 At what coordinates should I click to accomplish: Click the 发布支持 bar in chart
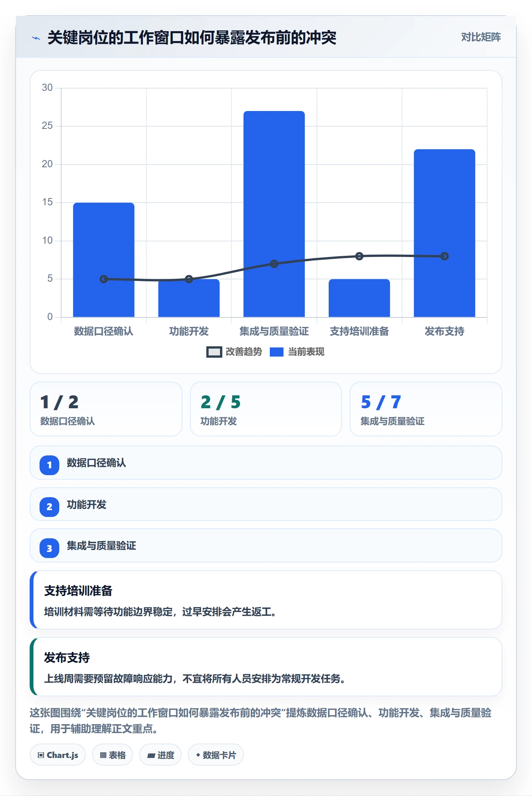pos(444,233)
